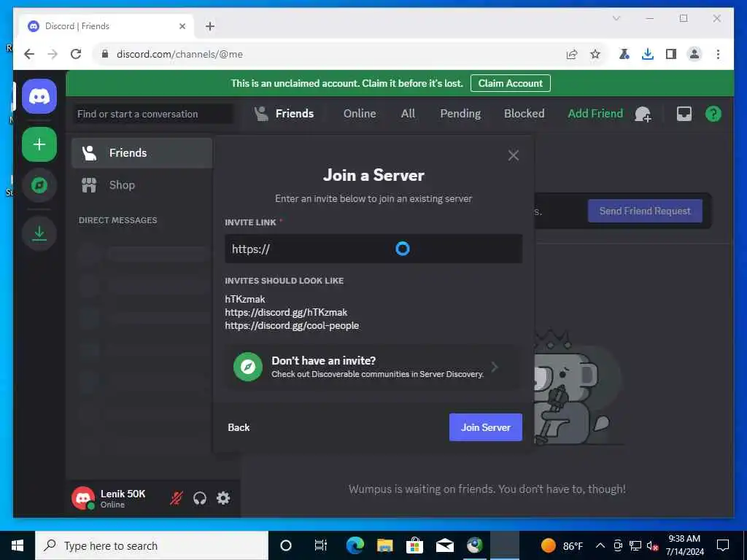Toggle microphone mute in user panel
This screenshot has width=747, height=560.
pos(177,498)
